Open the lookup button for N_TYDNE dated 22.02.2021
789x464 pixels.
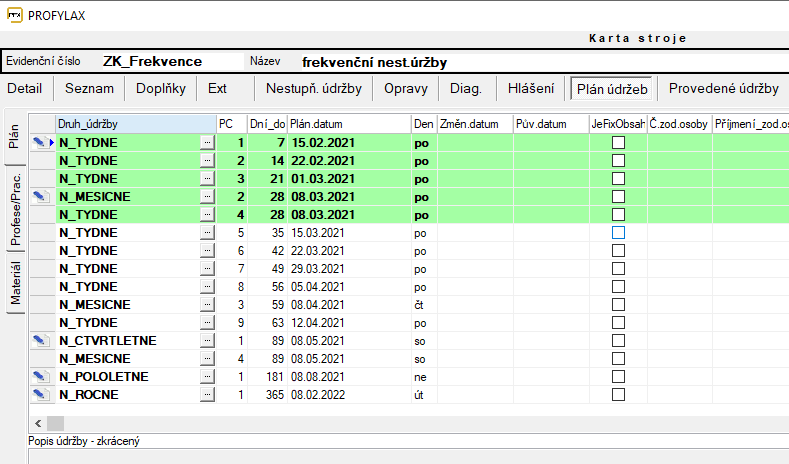[x=207, y=161]
